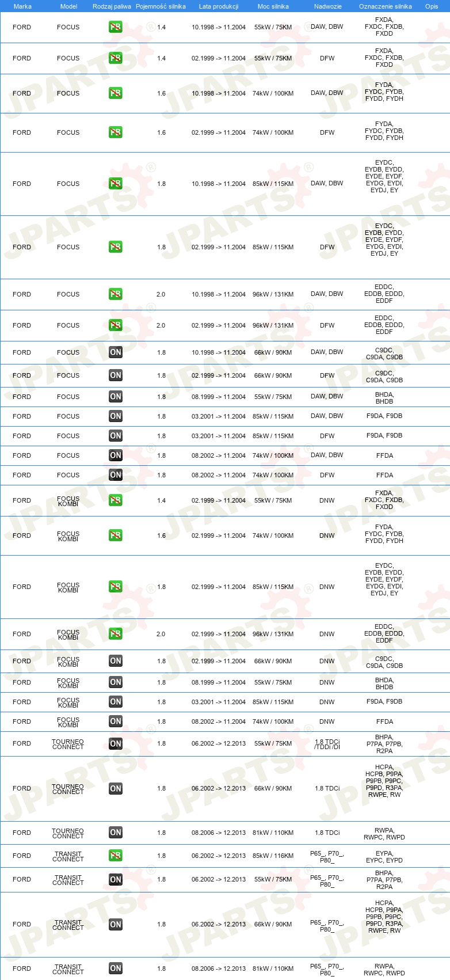Click diesel ON icon in Tourneo Connect 66kW row
The image size is (450, 980).
(x=115, y=789)
